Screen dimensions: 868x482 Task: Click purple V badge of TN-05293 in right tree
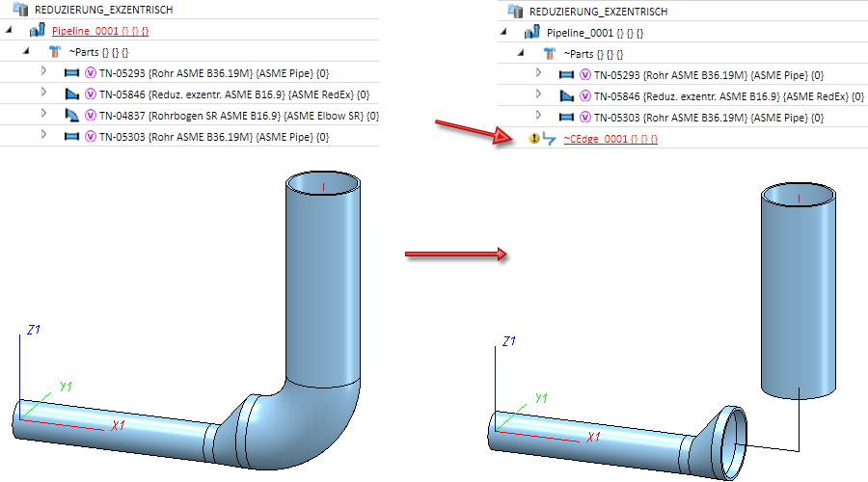coord(585,74)
